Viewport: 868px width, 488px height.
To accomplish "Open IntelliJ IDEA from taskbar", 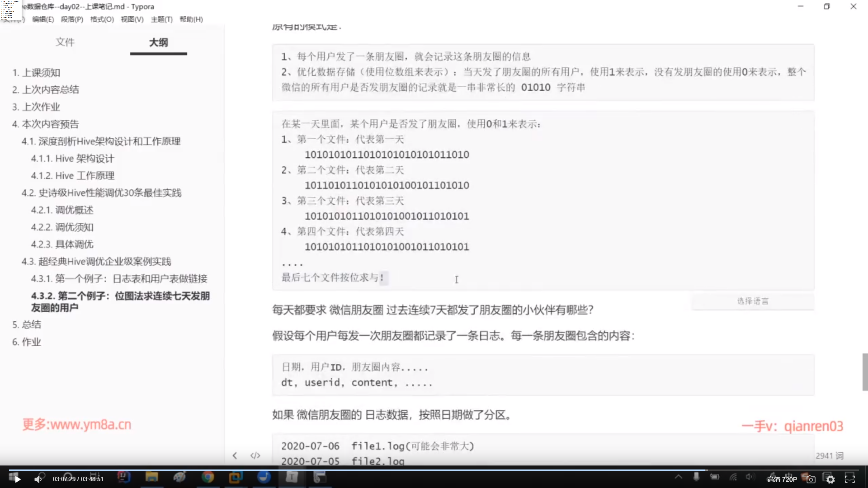I will point(123,476).
